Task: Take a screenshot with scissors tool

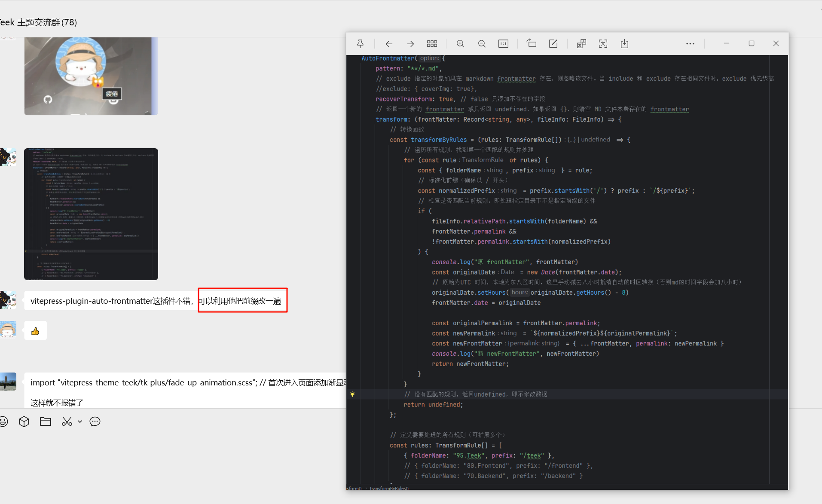Action: [67, 422]
